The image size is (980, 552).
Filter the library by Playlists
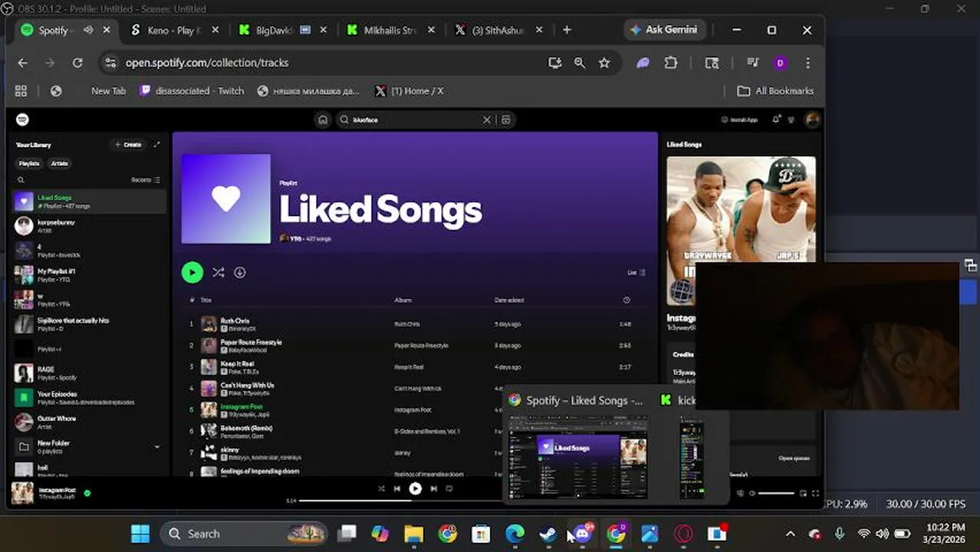[29, 163]
